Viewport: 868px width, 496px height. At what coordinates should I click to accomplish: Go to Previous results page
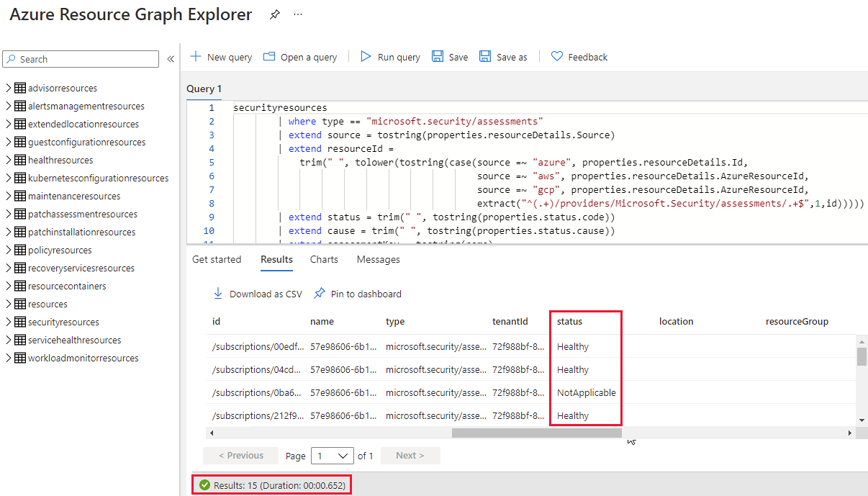coord(240,456)
